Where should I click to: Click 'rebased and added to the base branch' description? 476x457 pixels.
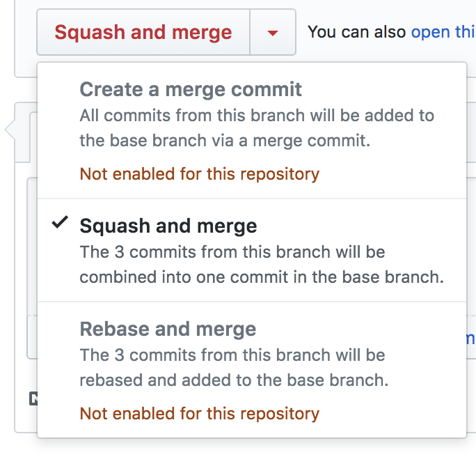(234, 380)
